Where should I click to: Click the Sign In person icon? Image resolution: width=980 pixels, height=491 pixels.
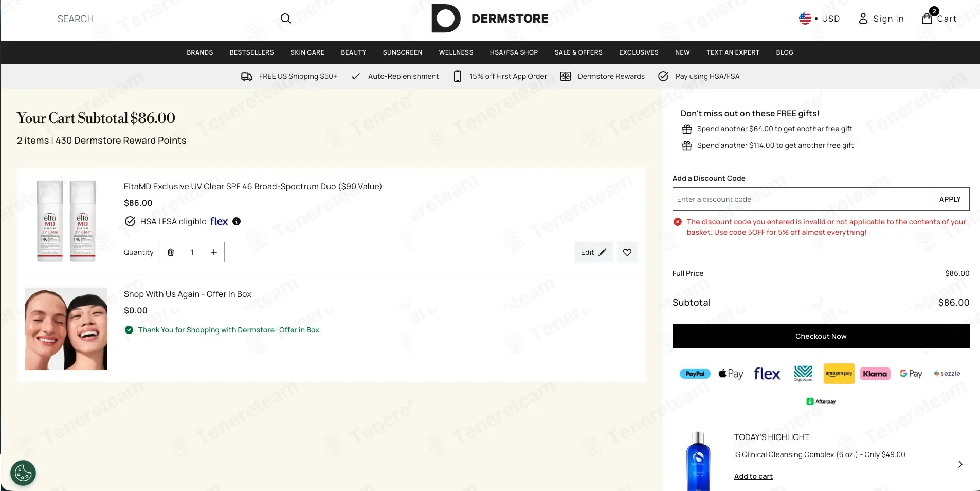point(863,19)
